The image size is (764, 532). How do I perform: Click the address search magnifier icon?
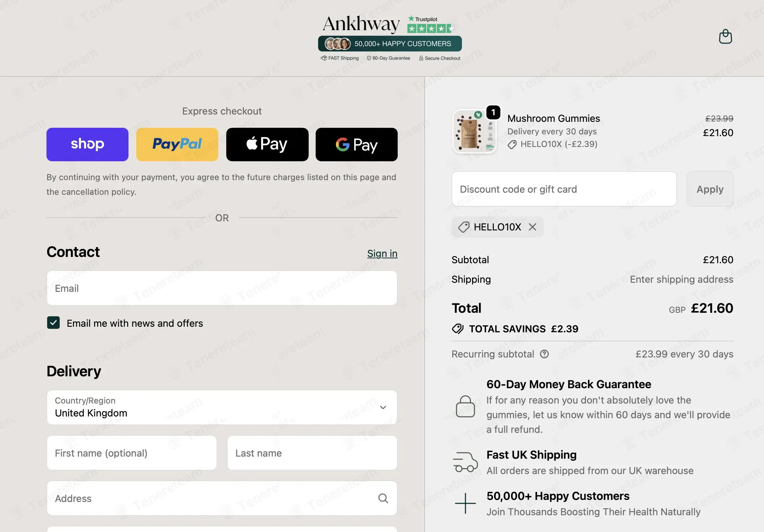pyautogui.click(x=383, y=498)
